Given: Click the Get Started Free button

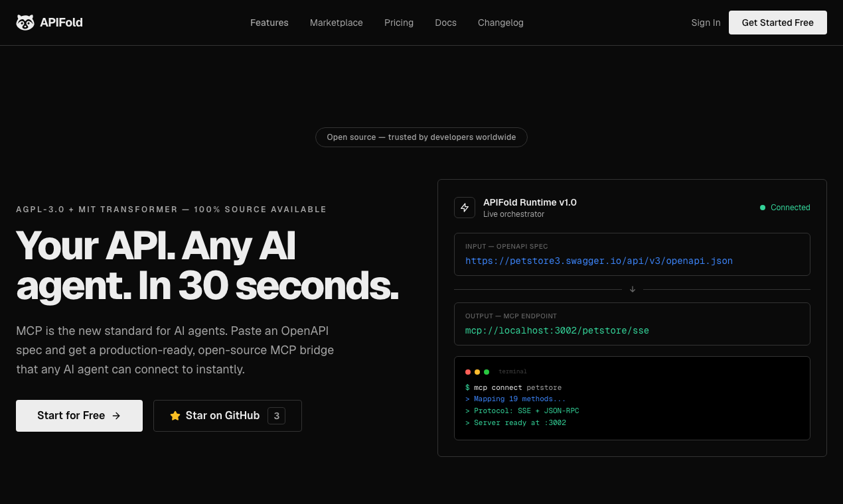Looking at the screenshot, I should coord(778,23).
